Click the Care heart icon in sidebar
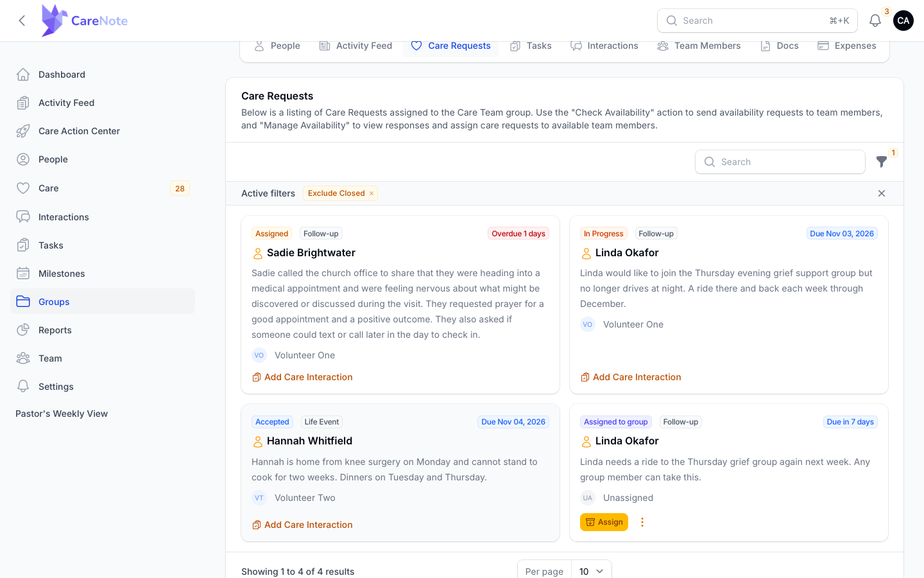The image size is (924, 578). point(23,188)
